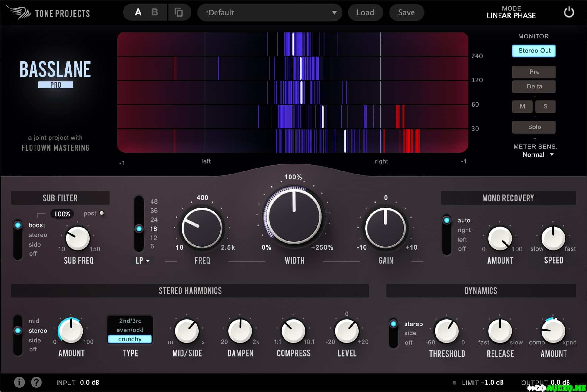Click the MID/SIDE knob
The image size is (587, 392).
click(187, 331)
